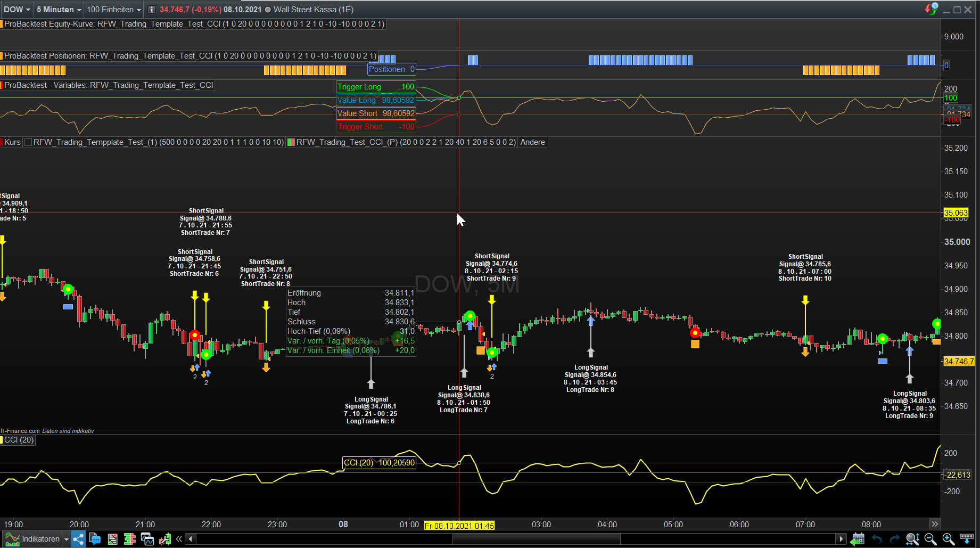Open the calendar go-to-date icon

point(858,539)
